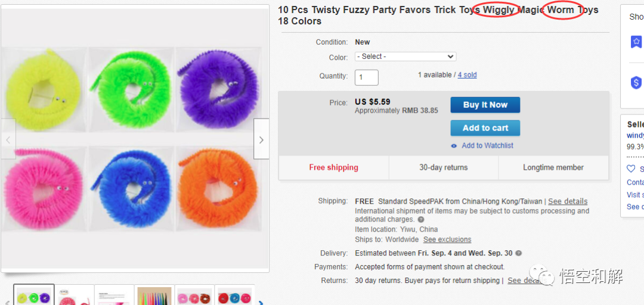The width and height of the screenshot is (644, 305).
Task: Click the blue star badge icon
Action: click(x=636, y=42)
